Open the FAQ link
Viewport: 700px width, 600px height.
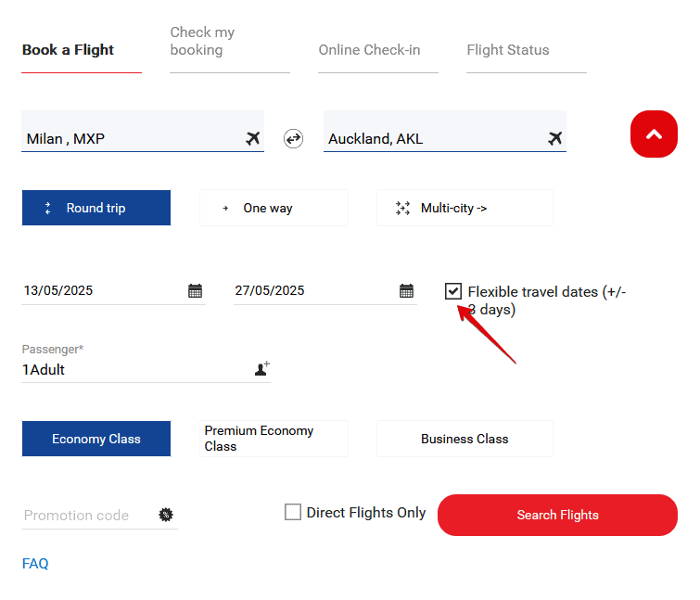(35, 564)
